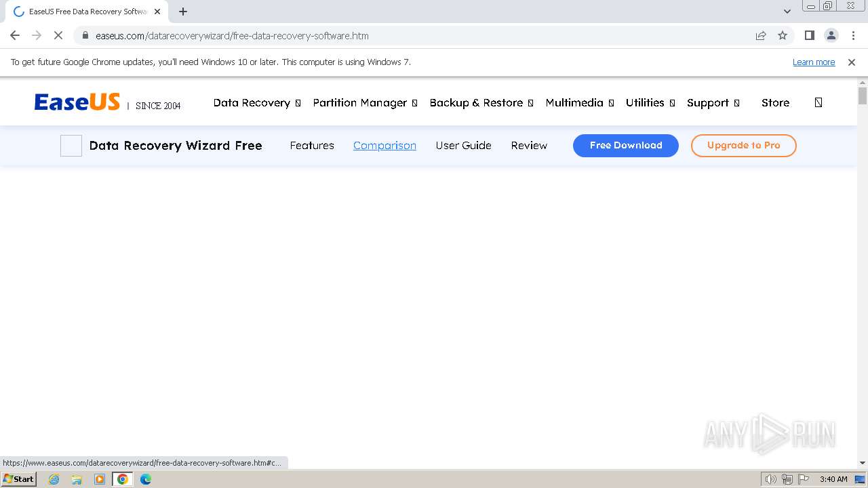Bookmark this tab with the star

click(783, 35)
